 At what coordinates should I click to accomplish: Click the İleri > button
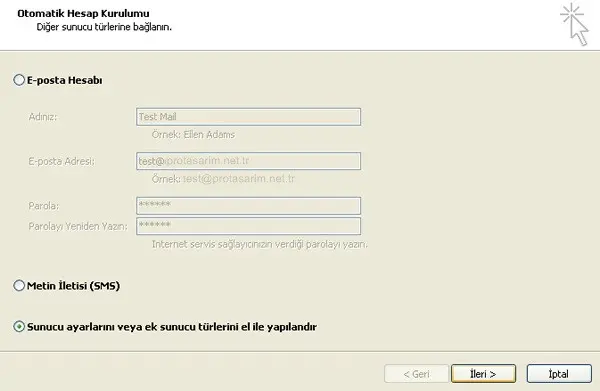483,373
